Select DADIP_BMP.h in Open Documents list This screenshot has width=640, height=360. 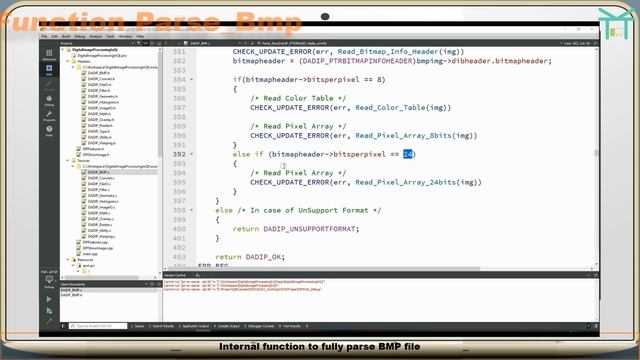(72, 295)
